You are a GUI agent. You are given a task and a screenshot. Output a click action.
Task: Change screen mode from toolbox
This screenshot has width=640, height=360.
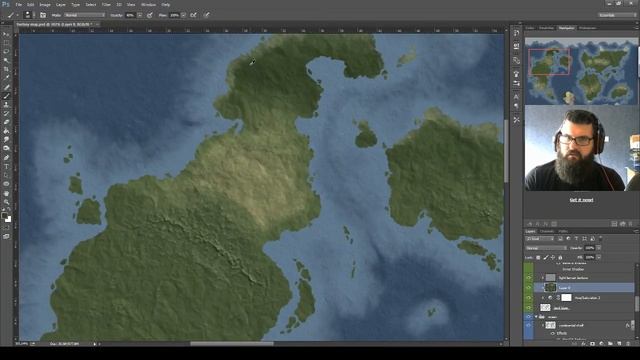click(x=6, y=236)
